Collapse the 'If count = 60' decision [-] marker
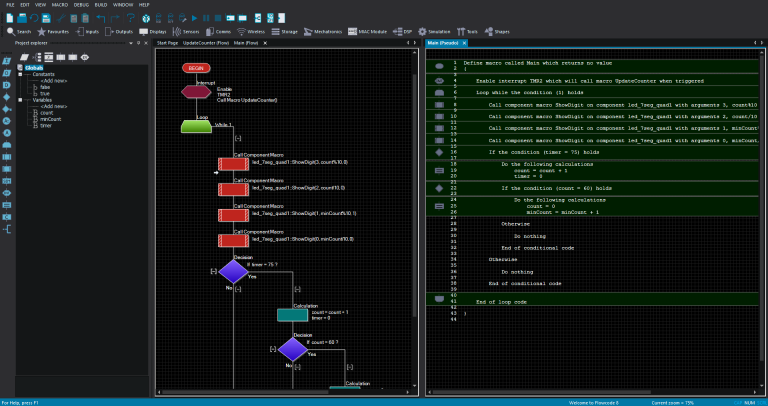 point(273,349)
